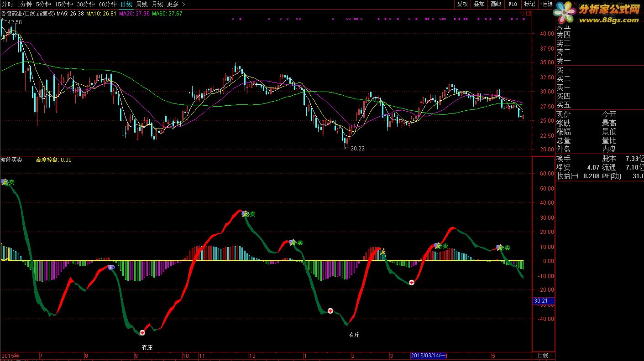Click the 2016/03/14 date marker on the timeline
The height and width of the screenshot is (361, 644).
(x=429, y=356)
